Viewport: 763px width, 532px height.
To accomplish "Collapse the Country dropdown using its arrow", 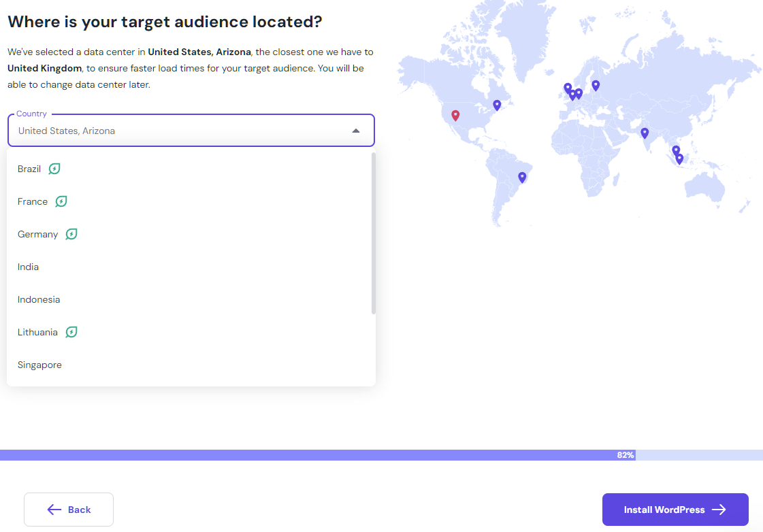I will coord(355,131).
